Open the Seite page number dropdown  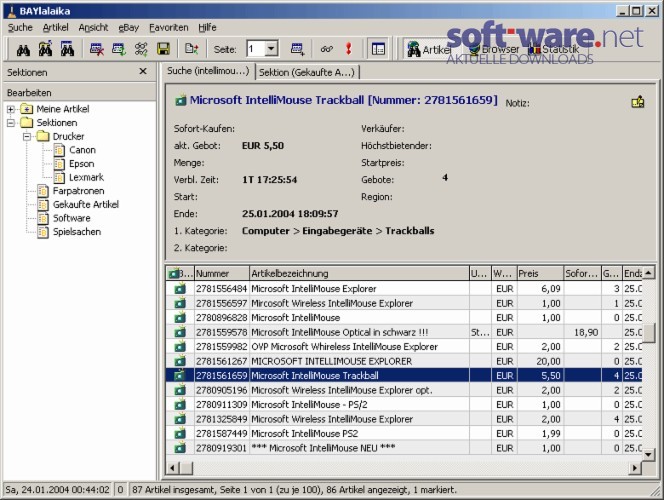271,49
